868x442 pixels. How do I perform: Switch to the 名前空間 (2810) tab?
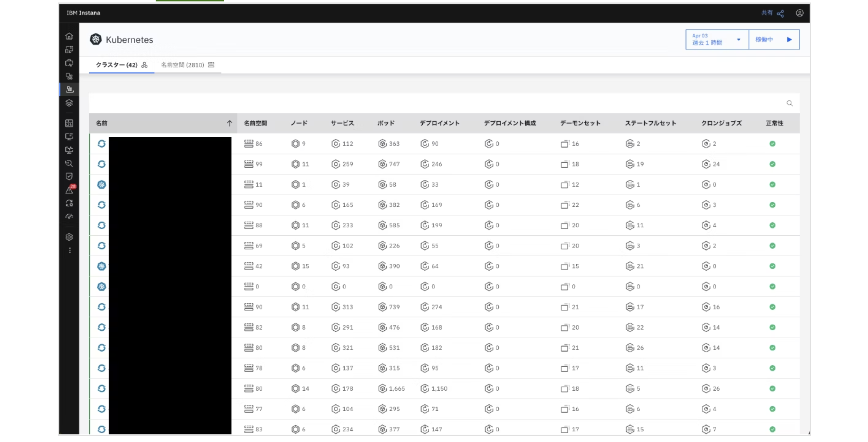187,65
